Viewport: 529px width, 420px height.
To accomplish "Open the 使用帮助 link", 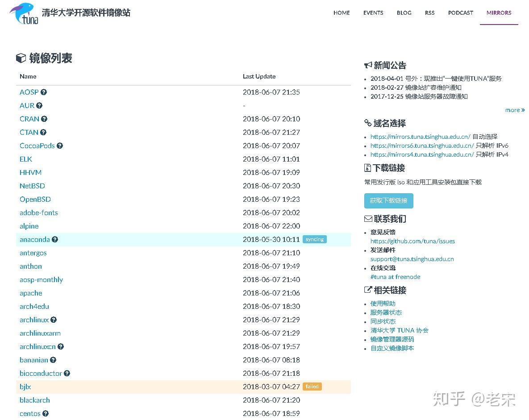I will coord(383,304).
